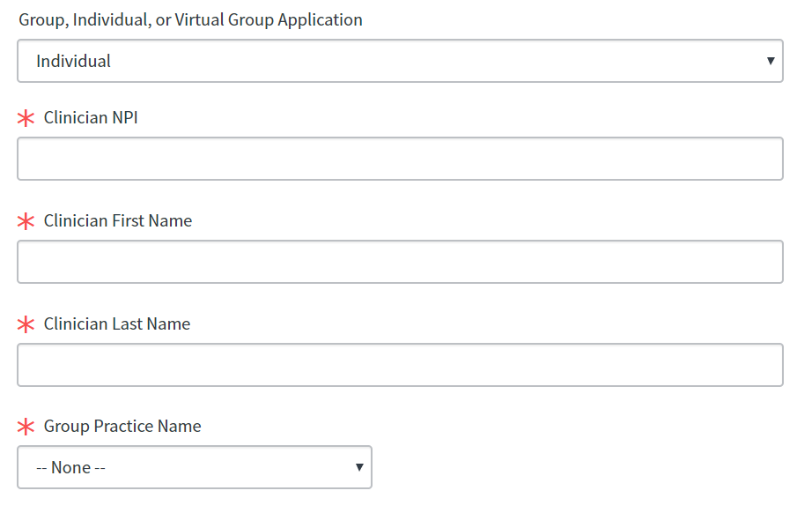Click the required asterisk next to Clinician First Name
The image size is (812, 513).
(26, 221)
